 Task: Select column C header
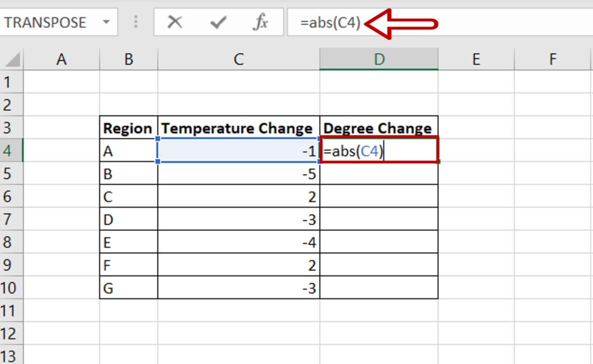pyautogui.click(x=239, y=60)
